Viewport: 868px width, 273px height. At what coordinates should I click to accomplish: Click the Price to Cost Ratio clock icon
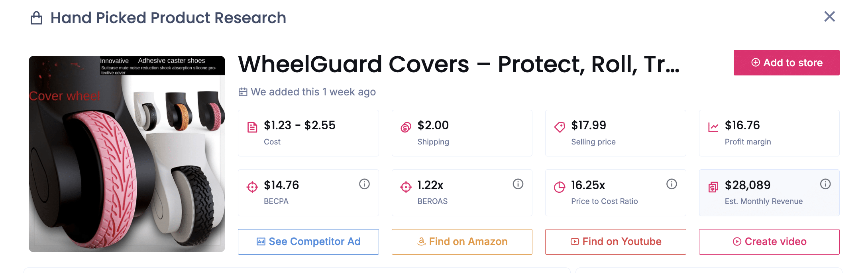[x=560, y=186]
